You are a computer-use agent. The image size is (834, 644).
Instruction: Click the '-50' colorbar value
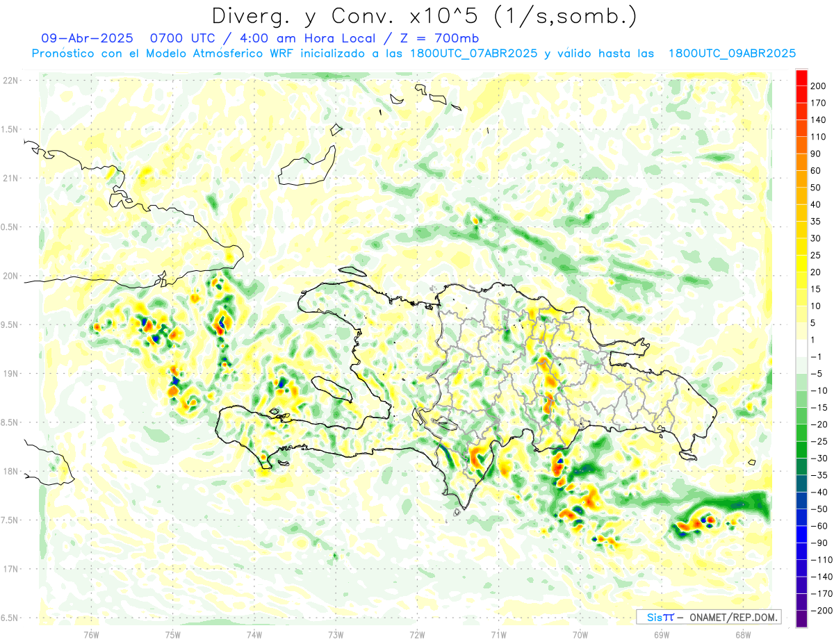coord(818,509)
